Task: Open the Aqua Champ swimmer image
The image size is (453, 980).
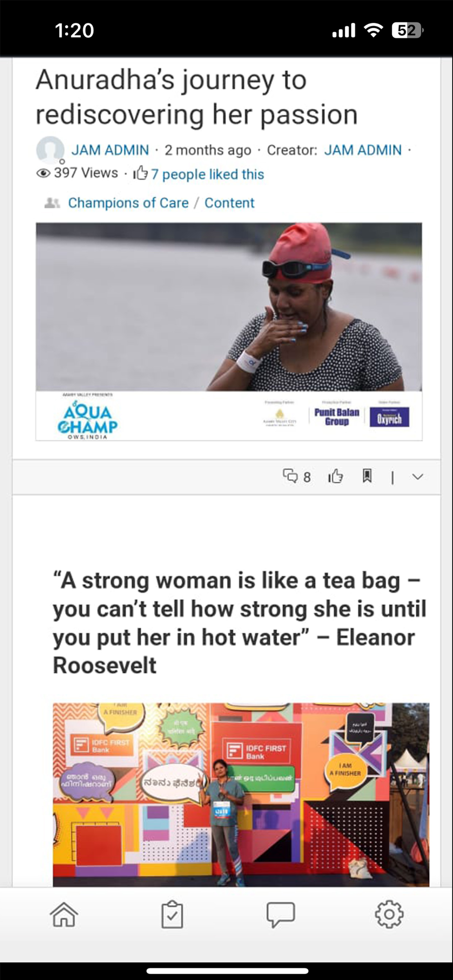Action: tap(229, 332)
